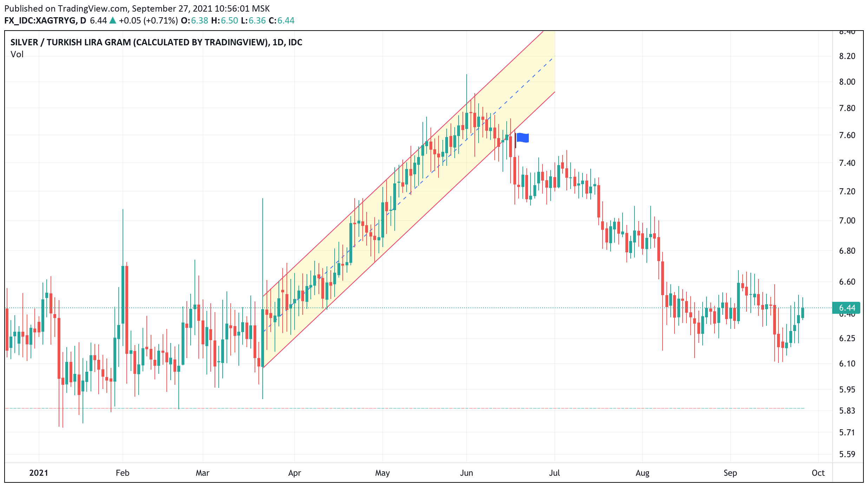Click the C:6.44 close value in header
Screen dimensions: 868x487
point(282,20)
